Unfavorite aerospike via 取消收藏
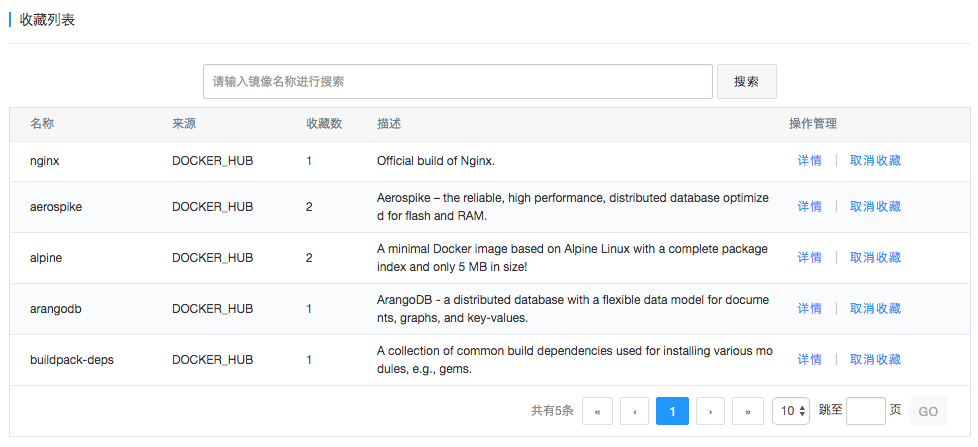Image resolution: width=978 pixels, height=447 pixels. tap(875, 206)
